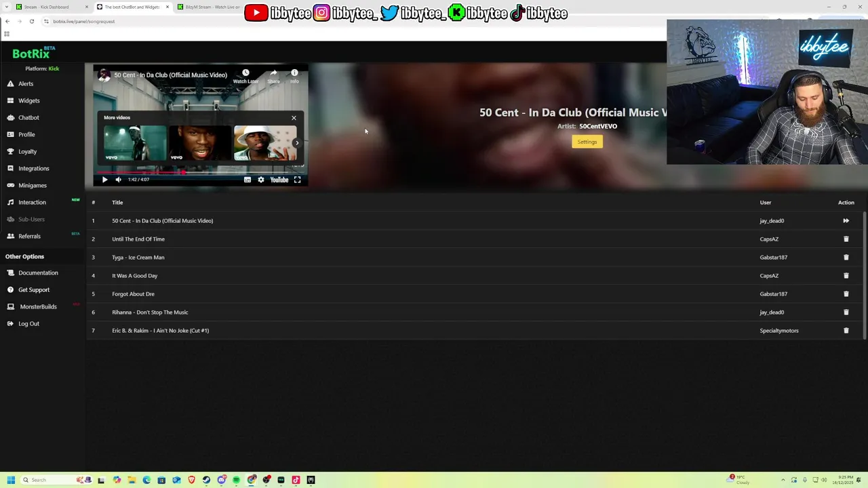Select song row 50 Cent - In Da Club

pos(475,220)
